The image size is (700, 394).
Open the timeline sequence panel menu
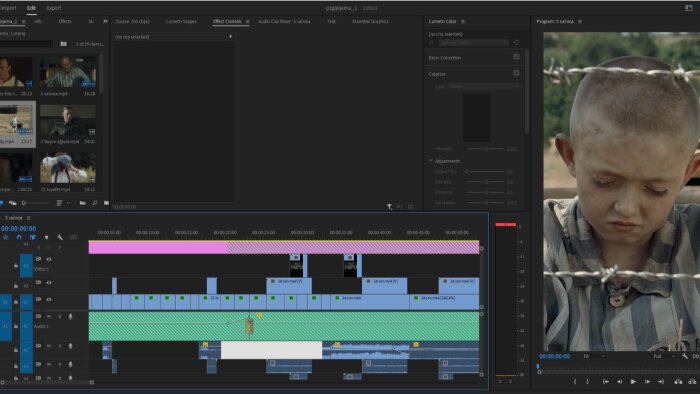29,218
